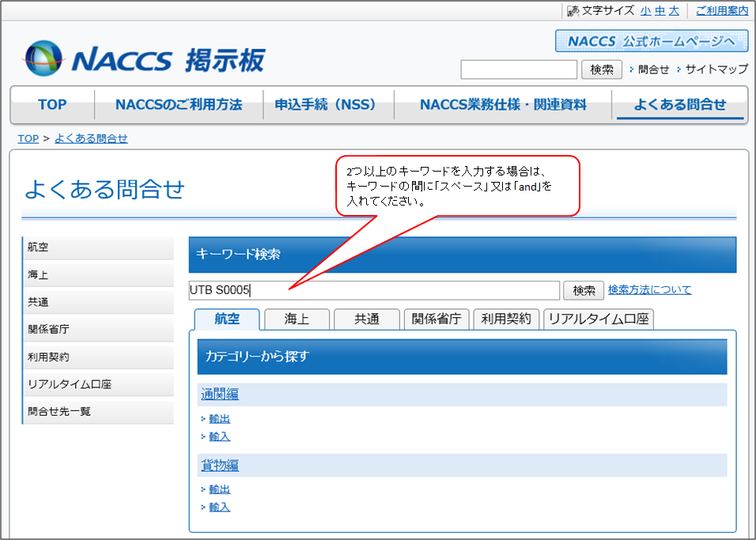Viewport: 756px width, 540px height.
Task: Open ご利用案内 link in header
Action: coord(721,10)
